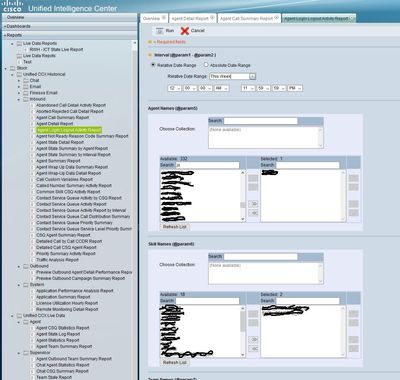The image size is (400, 380).
Task: Add the highlighted agent using the right-arrow button
Action: point(253,204)
